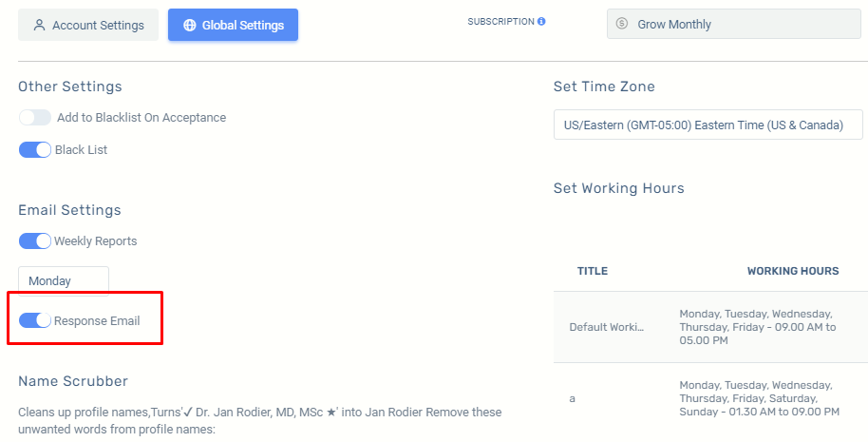868x442 pixels.
Task: Click the Set Working Hours heading
Action: [619, 188]
